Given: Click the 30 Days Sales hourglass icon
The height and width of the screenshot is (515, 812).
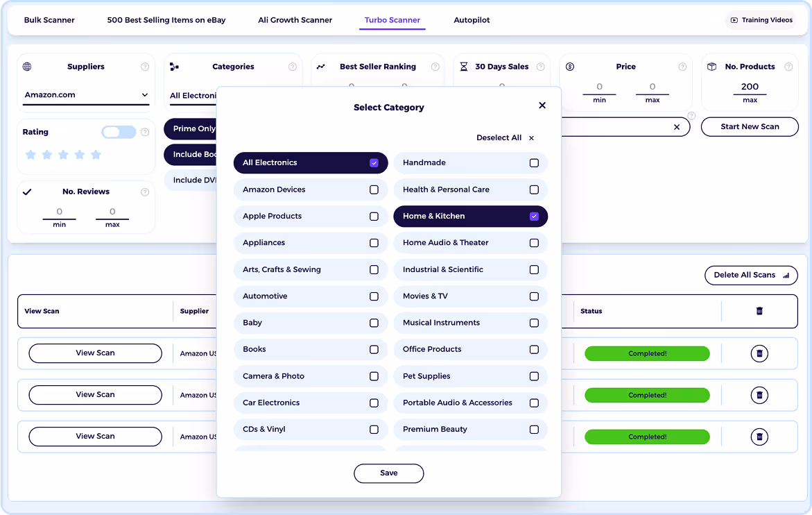Looking at the screenshot, I should pos(464,67).
